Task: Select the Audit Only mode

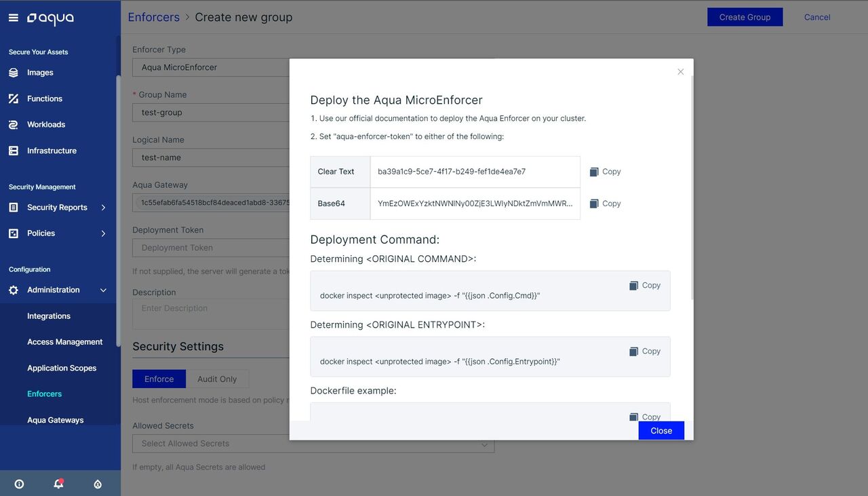Action: pyautogui.click(x=217, y=379)
